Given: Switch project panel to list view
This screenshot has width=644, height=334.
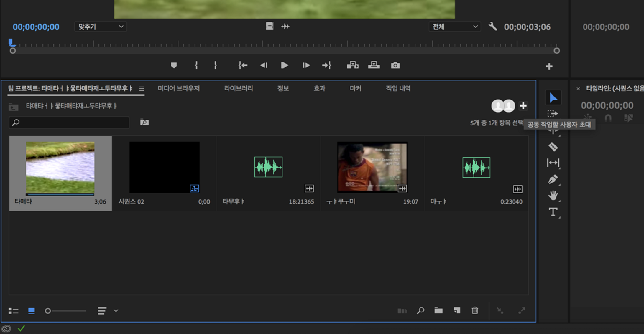Looking at the screenshot, I should click(13, 311).
